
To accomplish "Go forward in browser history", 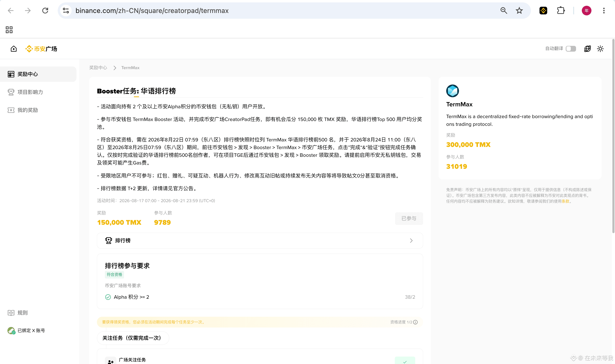I will (28, 11).
